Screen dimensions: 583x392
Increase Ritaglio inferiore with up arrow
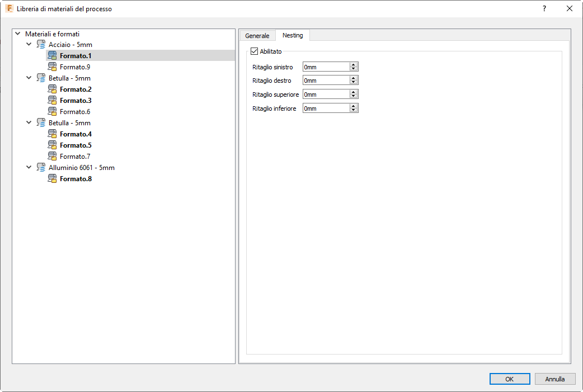tap(354, 106)
